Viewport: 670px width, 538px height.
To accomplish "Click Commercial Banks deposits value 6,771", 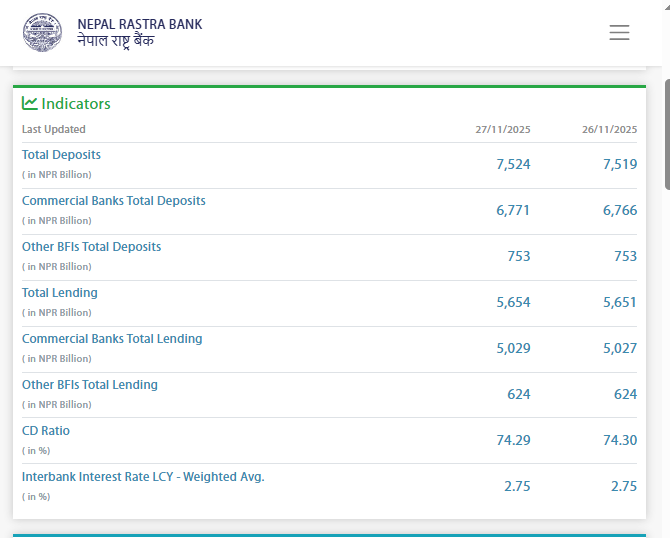I will click(x=513, y=210).
